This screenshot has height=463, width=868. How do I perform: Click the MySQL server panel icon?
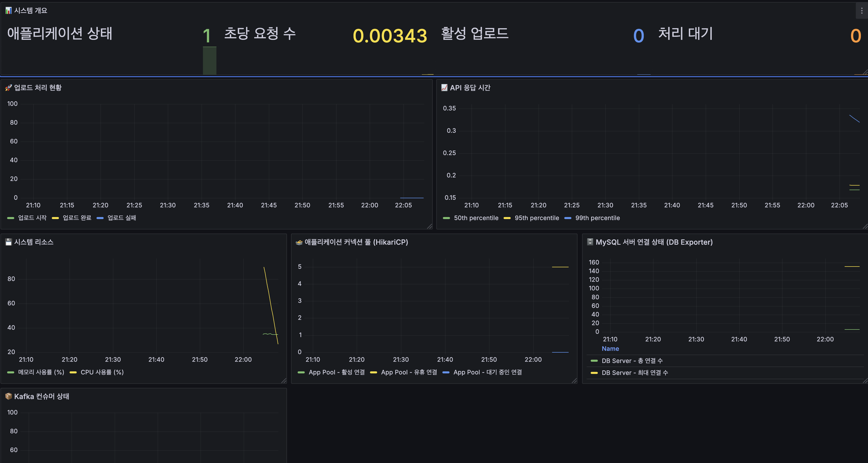point(590,242)
